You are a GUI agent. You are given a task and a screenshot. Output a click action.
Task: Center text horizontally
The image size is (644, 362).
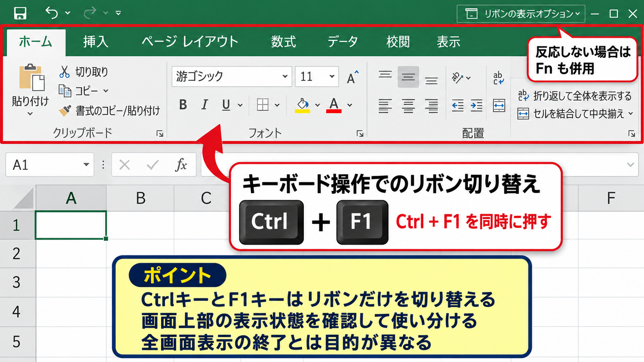(408, 106)
